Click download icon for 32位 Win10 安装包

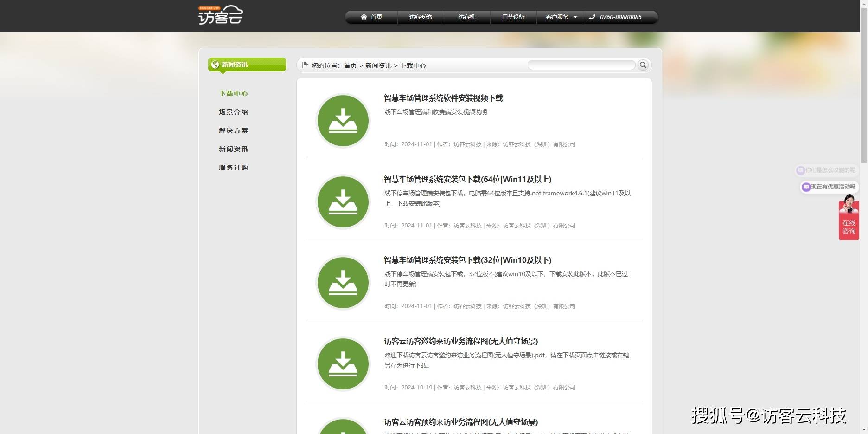(x=343, y=283)
